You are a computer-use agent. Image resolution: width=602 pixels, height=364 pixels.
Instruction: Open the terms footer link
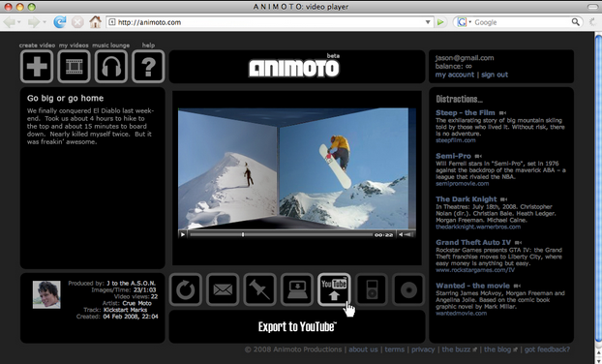tap(395, 349)
